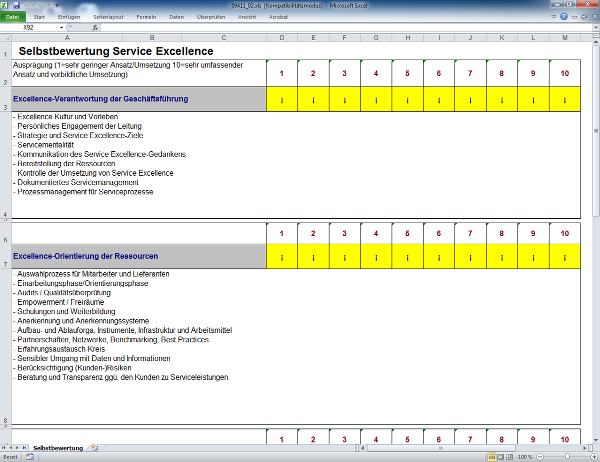Open the Formeln ribbon tab
The image size is (600, 462).
146,17
